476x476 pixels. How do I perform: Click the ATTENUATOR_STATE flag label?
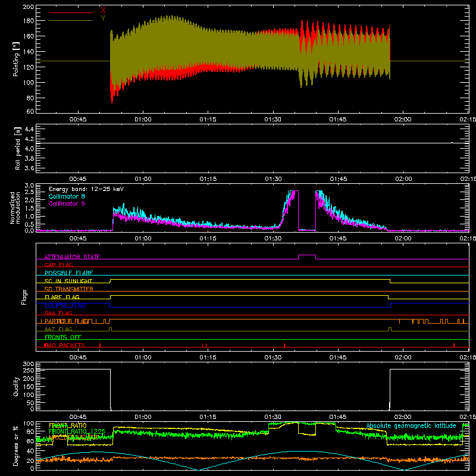pyautogui.click(x=72, y=257)
